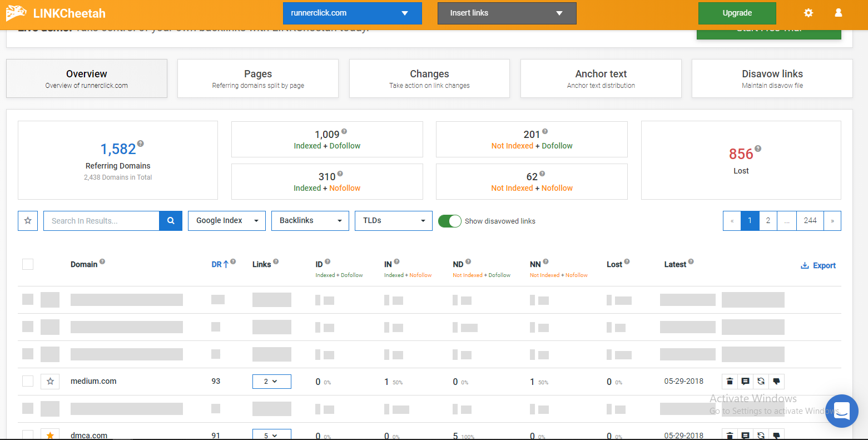Image resolution: width=868 pixels, height=440 pixels.
Task: Open the runnerclick.com site dropdown
Action: click(353, 13)
